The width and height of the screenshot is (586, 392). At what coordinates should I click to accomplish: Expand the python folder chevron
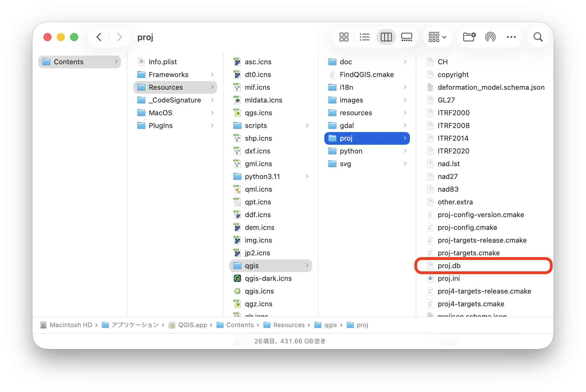click(x=405, y=151)
